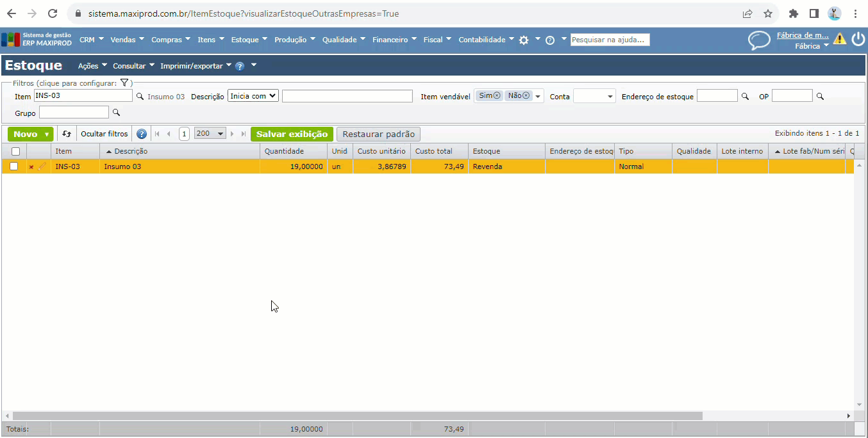Open the CRM menu
Viewport: 868px width, 438px height.
[92, 40]
